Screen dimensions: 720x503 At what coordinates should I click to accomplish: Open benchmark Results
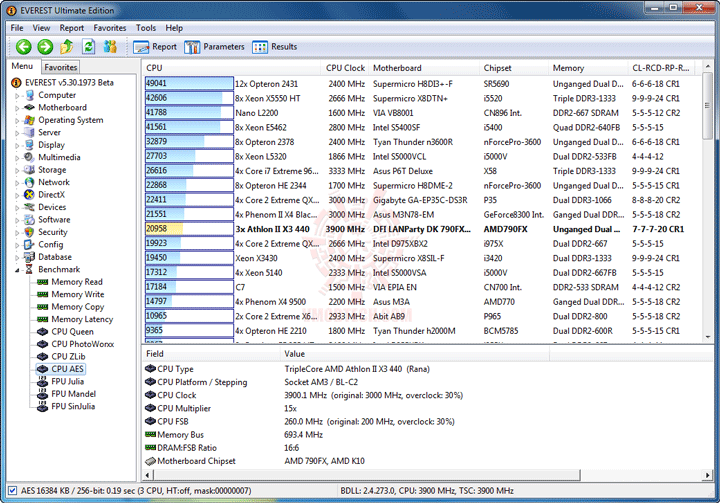coord(275,47)
